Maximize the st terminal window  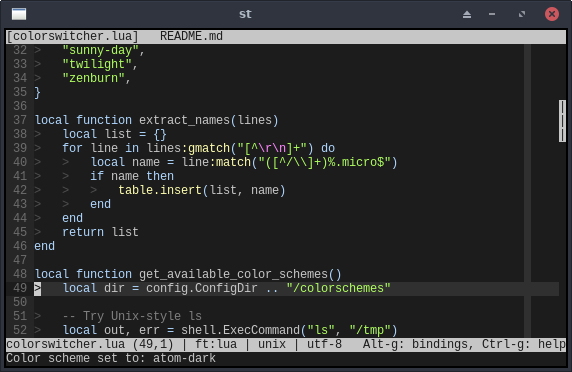pos(522,14)
